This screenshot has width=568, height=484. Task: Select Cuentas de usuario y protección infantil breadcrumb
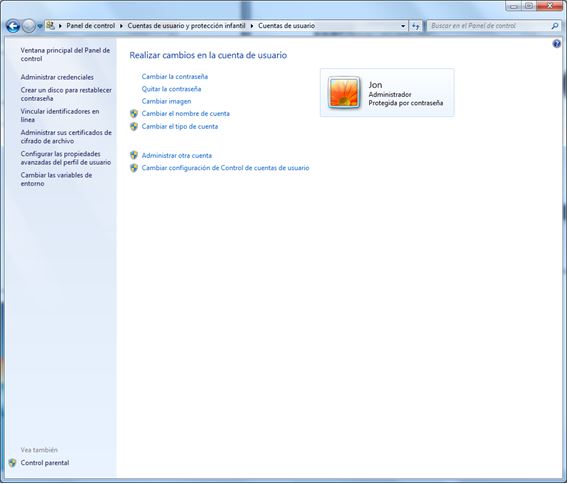click(x=187, y=26)
